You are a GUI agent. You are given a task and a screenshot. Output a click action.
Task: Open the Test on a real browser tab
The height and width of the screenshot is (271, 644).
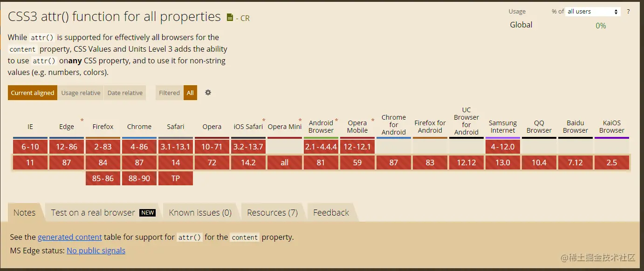[103, 212]
